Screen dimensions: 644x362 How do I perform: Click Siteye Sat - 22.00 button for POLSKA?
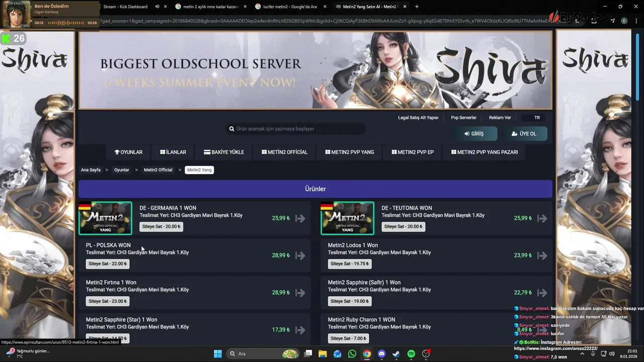point(108,263)
